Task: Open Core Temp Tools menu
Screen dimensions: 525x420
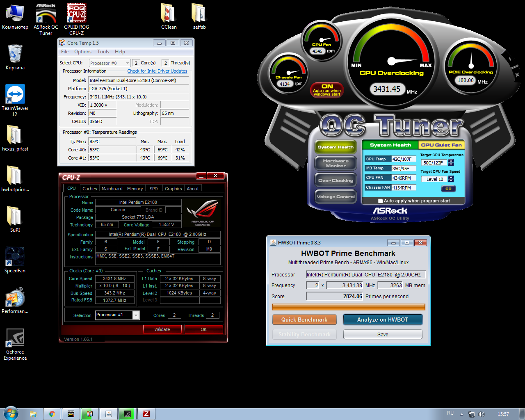Action: click(103, 52)
